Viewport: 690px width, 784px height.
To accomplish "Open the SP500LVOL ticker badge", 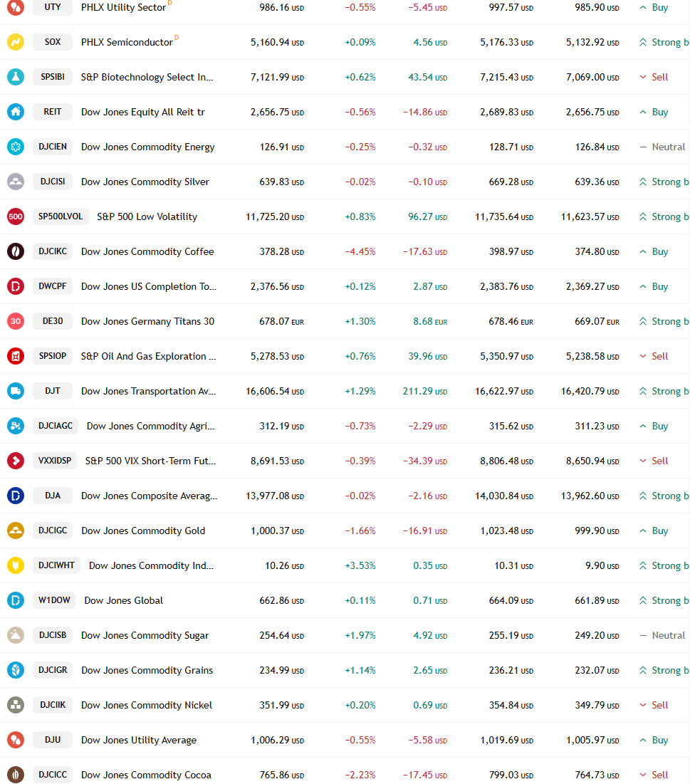I will (x=61, y=216).
